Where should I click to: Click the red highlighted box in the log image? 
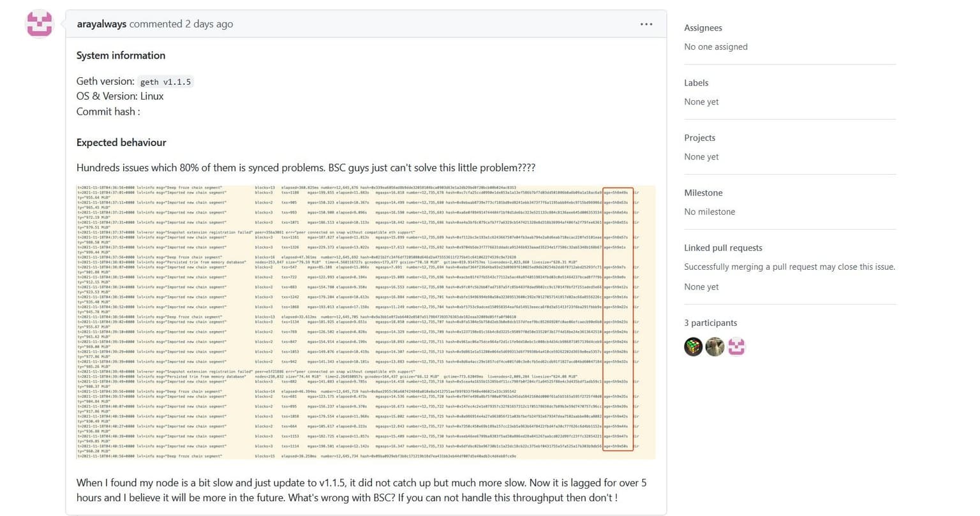click(618, 319)
